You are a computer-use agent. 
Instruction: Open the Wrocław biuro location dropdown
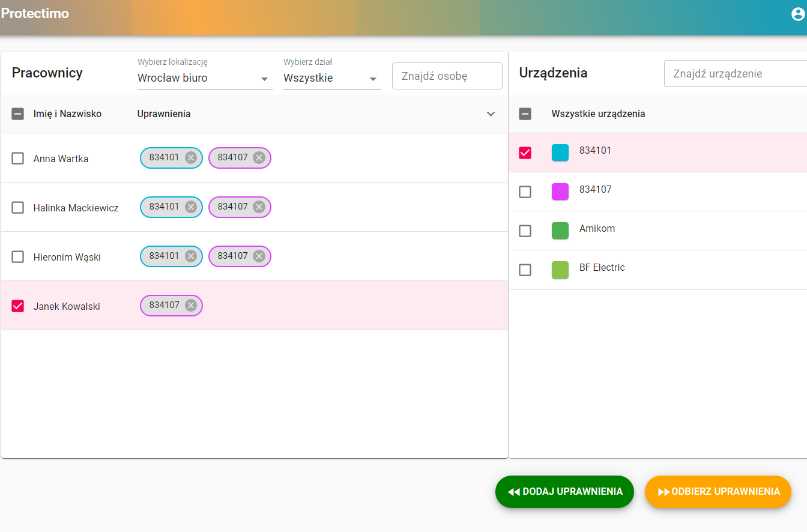point(205,78)
